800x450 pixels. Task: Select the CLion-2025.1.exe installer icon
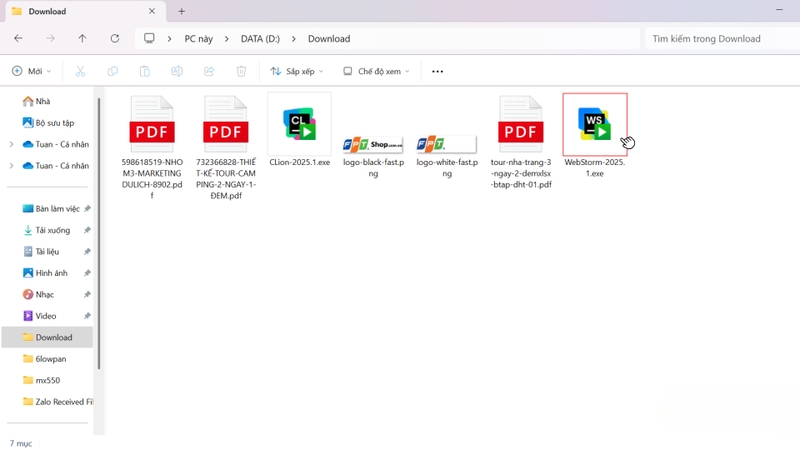299,124
